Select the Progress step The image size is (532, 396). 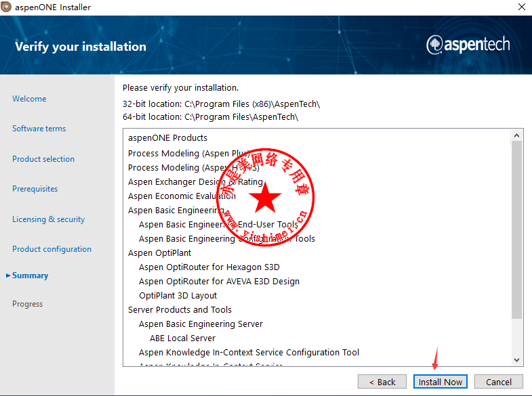pos(28,304)
